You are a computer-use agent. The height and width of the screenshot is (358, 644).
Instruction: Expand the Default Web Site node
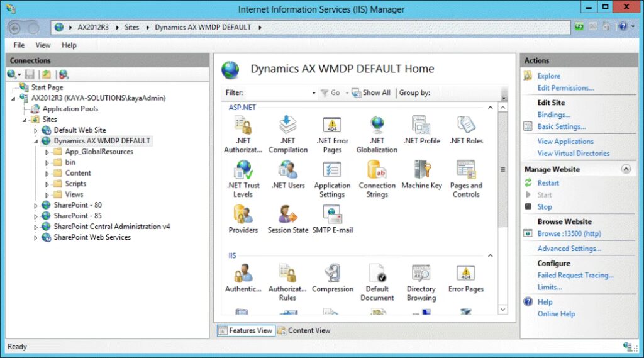(x=36, y=130)
